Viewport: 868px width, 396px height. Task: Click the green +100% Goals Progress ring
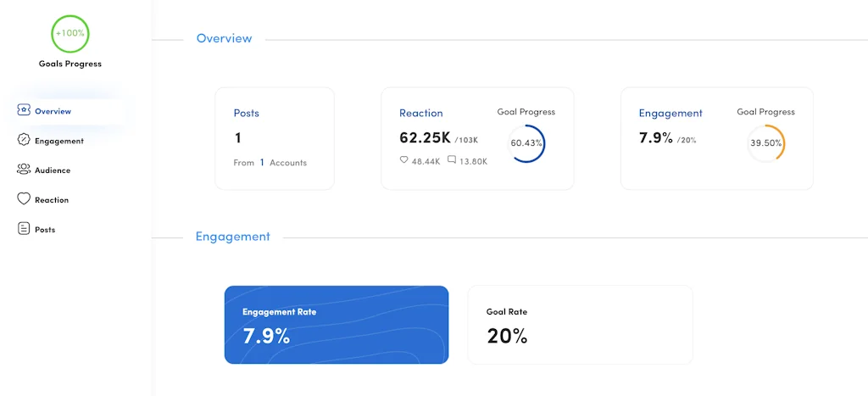point(70,34)
